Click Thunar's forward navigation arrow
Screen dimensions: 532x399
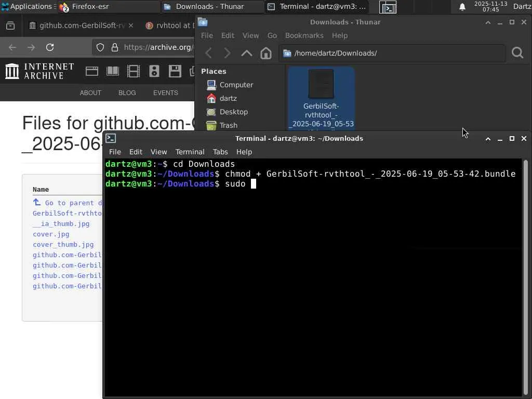[x=228, y=53]
